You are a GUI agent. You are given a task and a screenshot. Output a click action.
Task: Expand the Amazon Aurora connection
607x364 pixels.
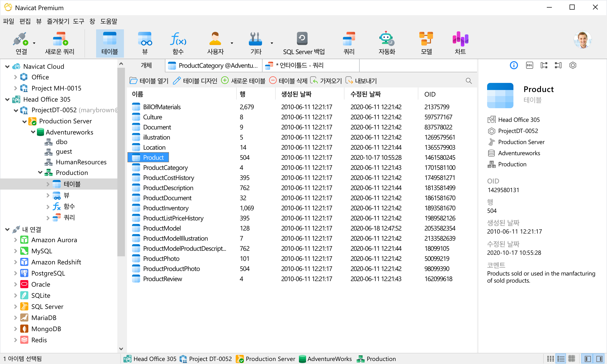click(15, 240)
